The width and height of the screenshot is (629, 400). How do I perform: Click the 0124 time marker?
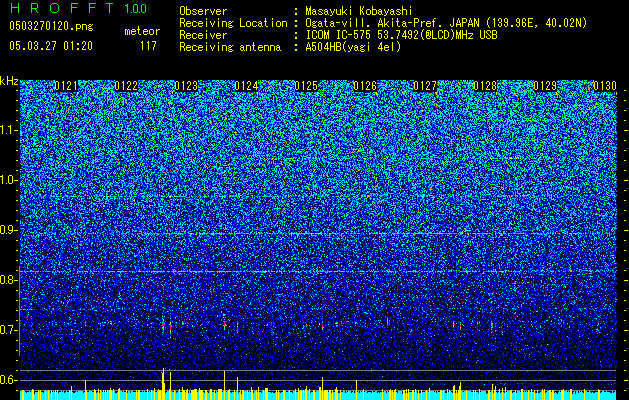246,86
